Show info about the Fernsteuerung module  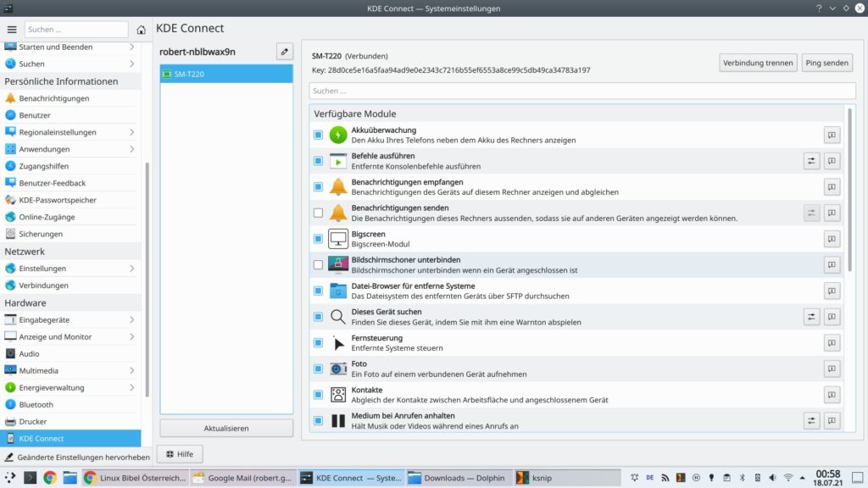832,343
